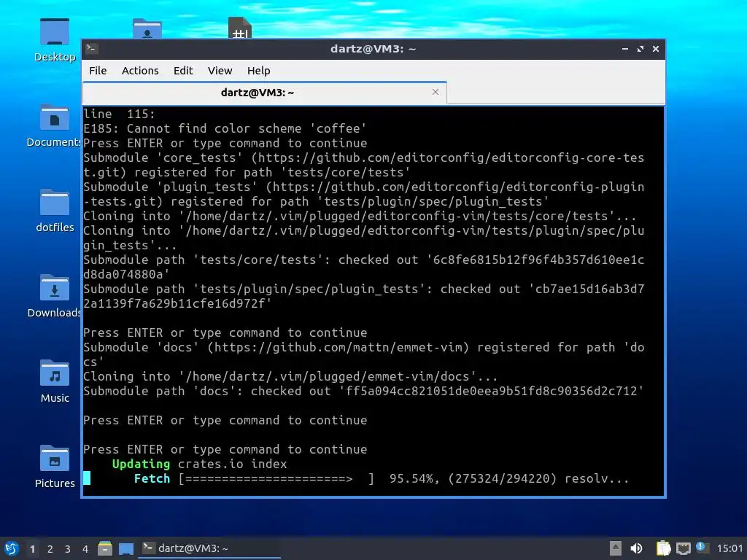Select the dartz@VM3: ~ terminal tab
This screenshot has width=747, height=560.
(264, 93)
